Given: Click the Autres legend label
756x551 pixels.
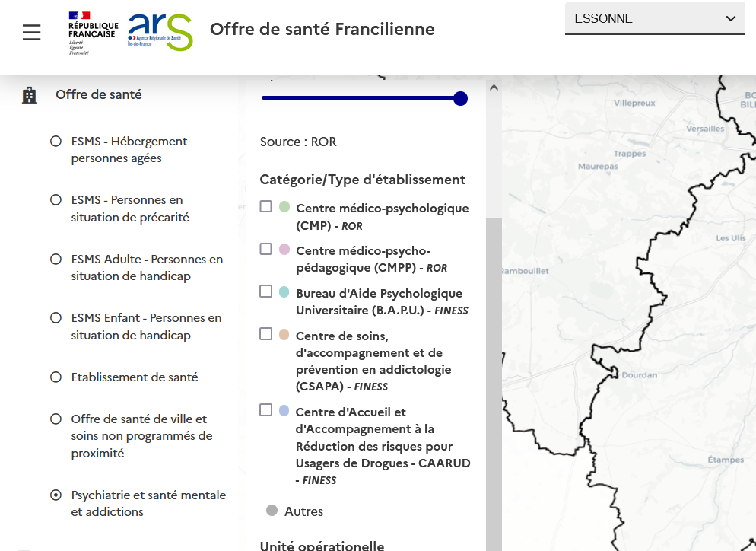Looking at the screenshot, I should 303,511.
